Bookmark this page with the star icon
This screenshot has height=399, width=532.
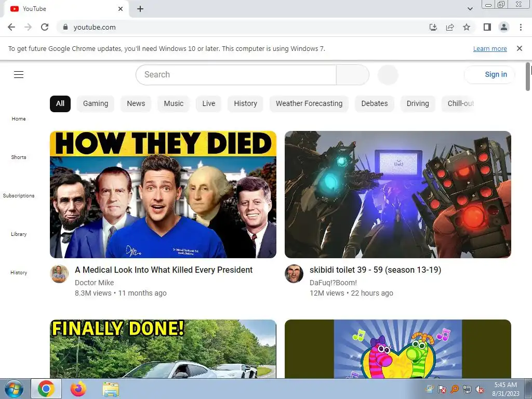pos(467,27)
